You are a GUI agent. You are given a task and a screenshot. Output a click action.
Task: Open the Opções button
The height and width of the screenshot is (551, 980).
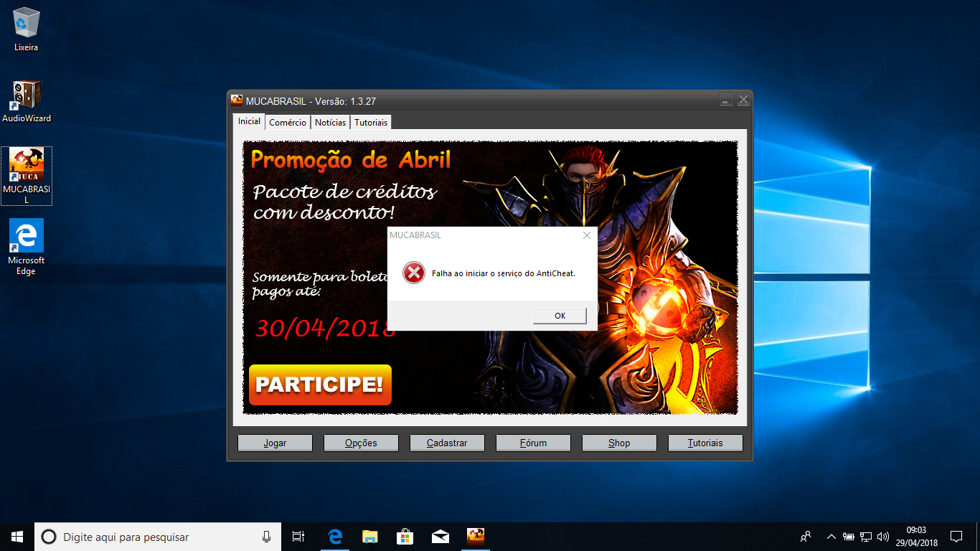click(361, 443)
